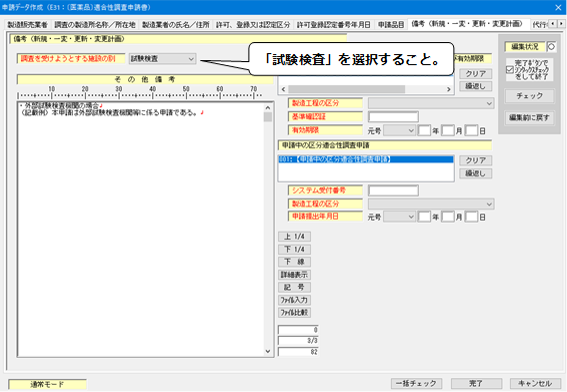The image size is (567, 392).
Task: Click the 下 1/4 button
Action: tap(294, 249)
